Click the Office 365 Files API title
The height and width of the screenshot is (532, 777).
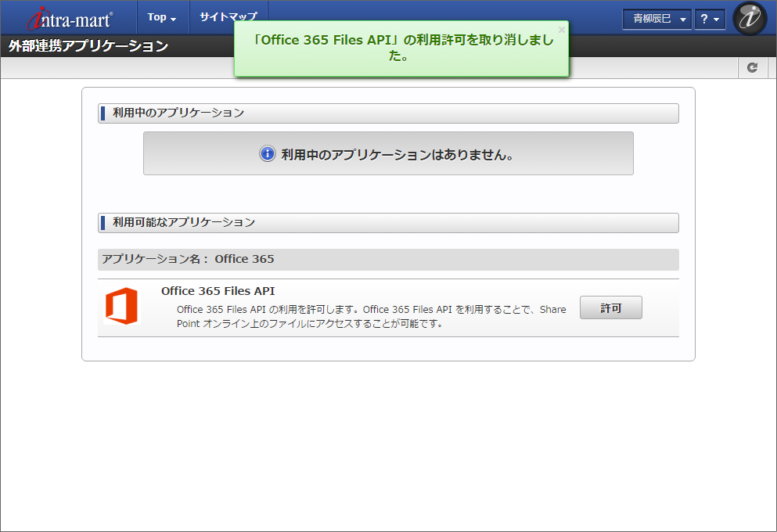tap(218, 291)
